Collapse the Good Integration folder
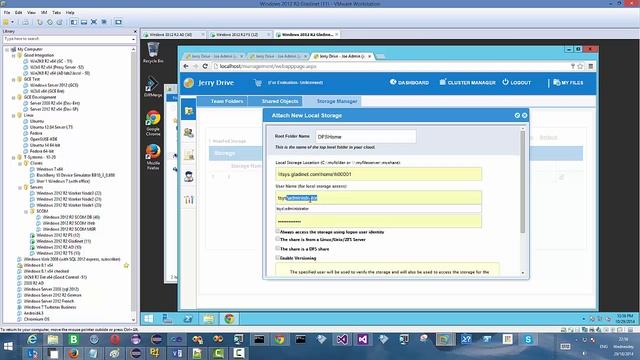 (13, 55)
